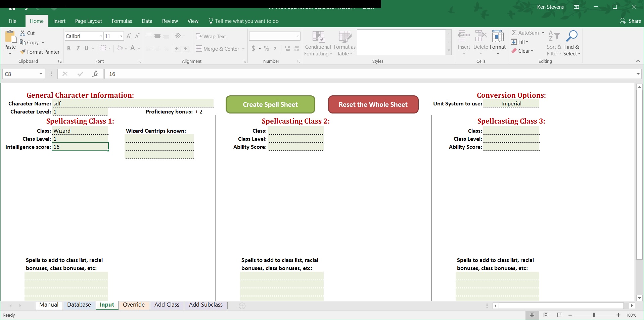Open the number format dropdown
644x320 pixels.
(x=297, y=36)
